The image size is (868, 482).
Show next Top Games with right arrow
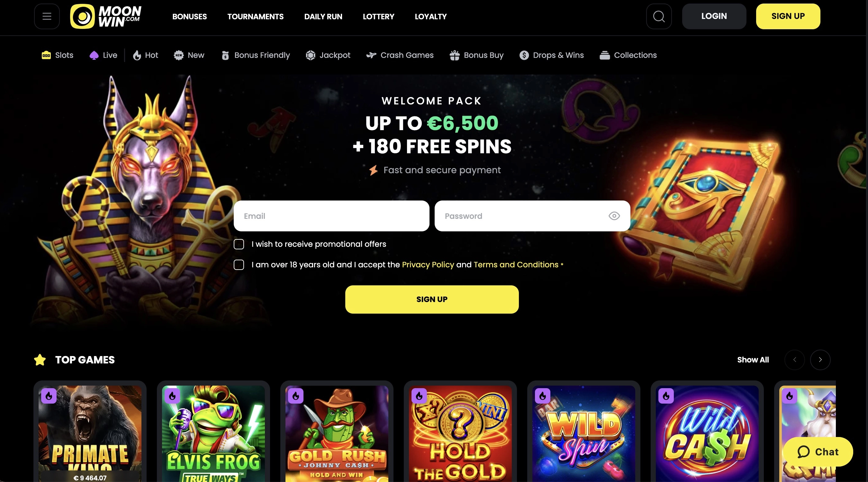(x=820, y=360)
